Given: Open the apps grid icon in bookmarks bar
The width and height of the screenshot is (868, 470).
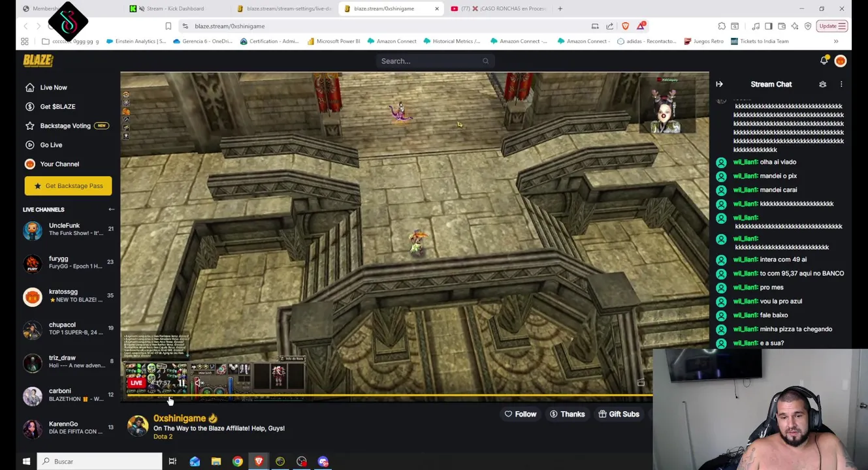Looking at the screenshot, I should [x=25, y=41].
